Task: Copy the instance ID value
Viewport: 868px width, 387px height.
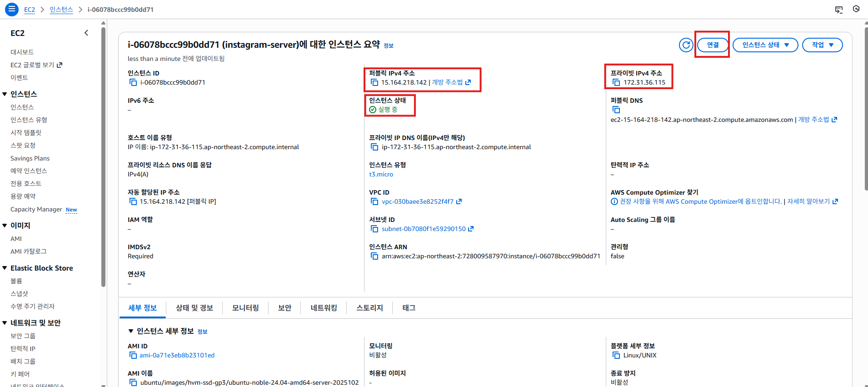Action: [x=133, y=82]
